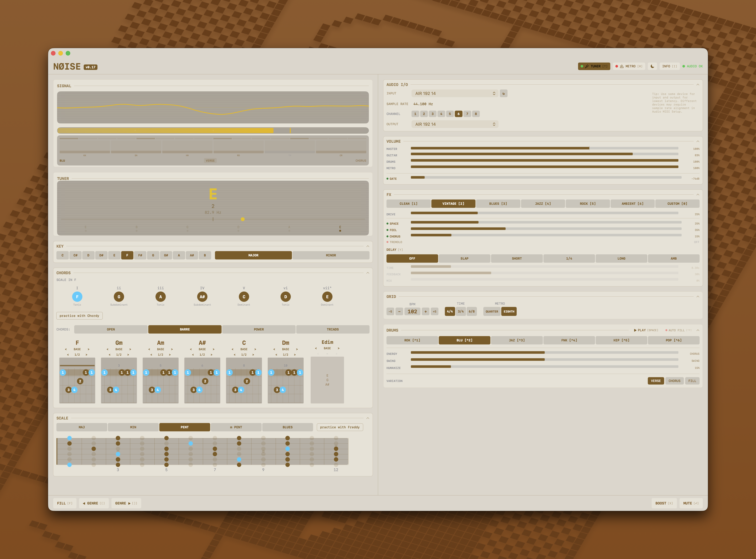Toggle the Tuner with tuning fork icon
The image size is (756, 559).
[594, 66]
